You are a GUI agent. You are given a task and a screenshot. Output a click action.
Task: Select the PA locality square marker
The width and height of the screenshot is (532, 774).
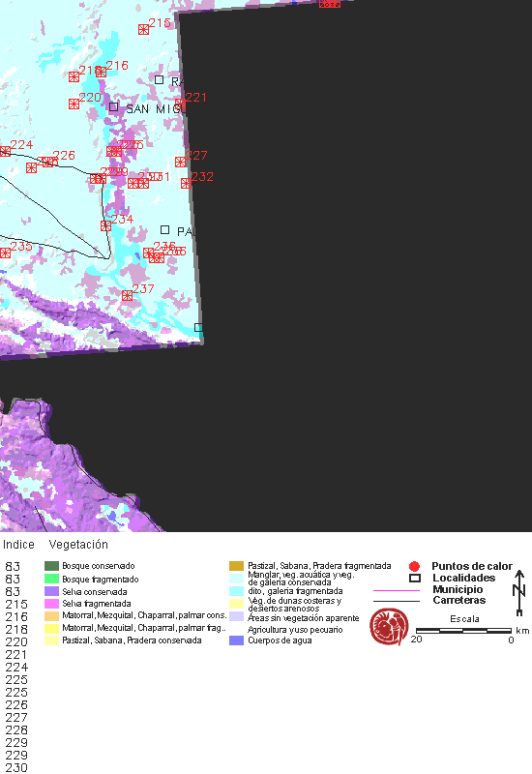point(164,229)
